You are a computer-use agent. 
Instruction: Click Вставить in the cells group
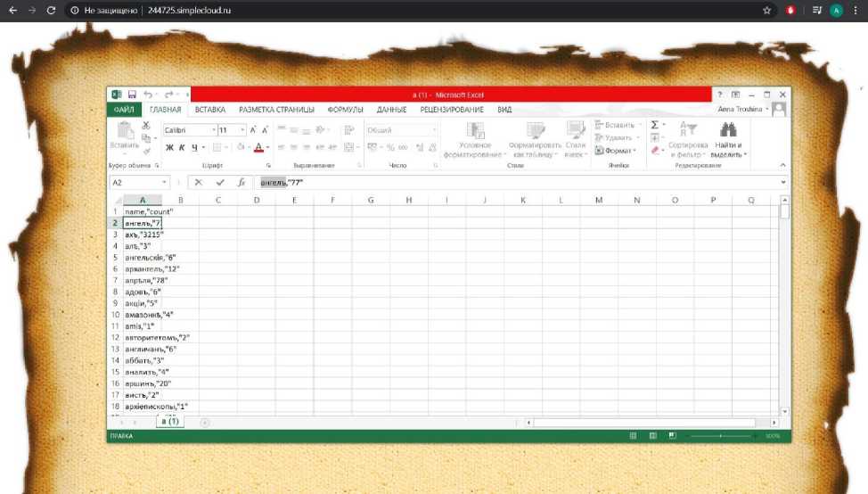pos(618,125)
